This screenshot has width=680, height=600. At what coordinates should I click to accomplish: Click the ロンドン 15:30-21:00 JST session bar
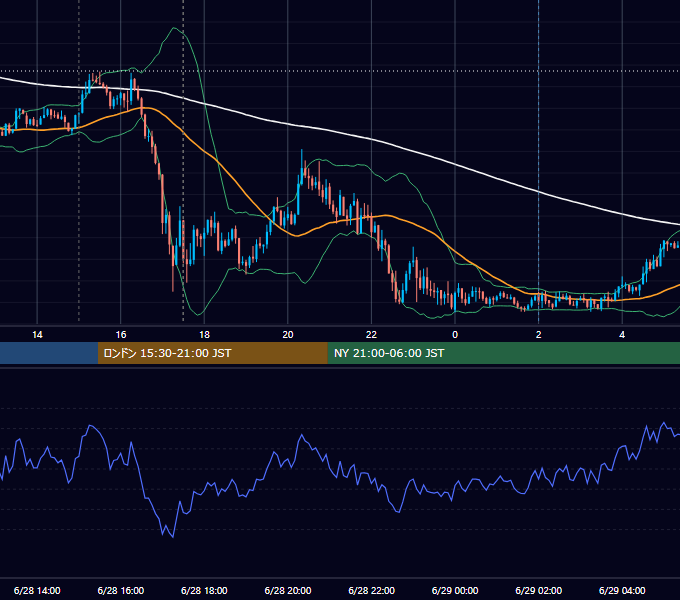point(212,353)
